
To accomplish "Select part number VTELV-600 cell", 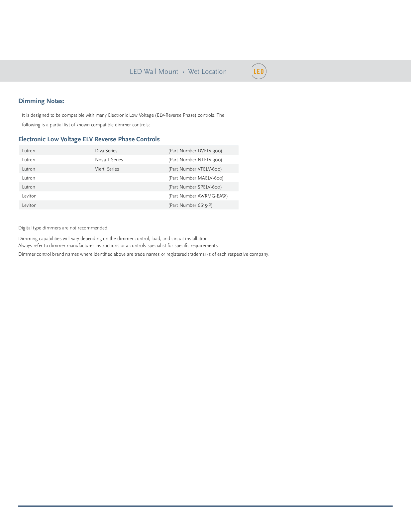I will pyautogui.click(x=195, y=169).
